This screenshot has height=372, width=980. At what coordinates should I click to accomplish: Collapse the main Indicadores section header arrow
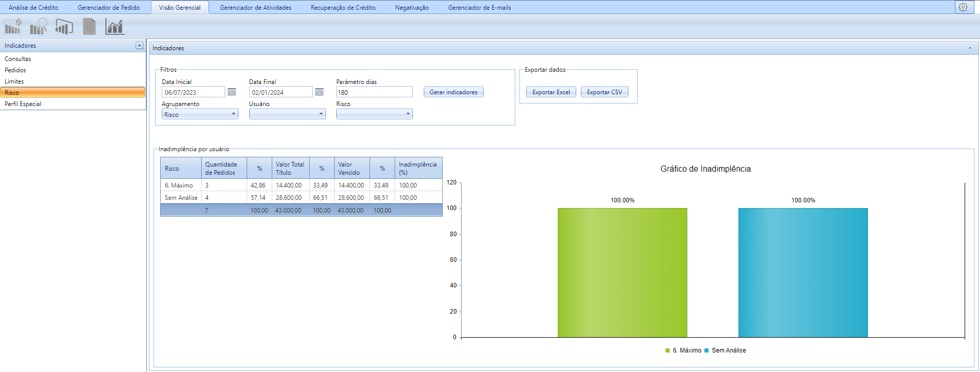click(970, 48)
